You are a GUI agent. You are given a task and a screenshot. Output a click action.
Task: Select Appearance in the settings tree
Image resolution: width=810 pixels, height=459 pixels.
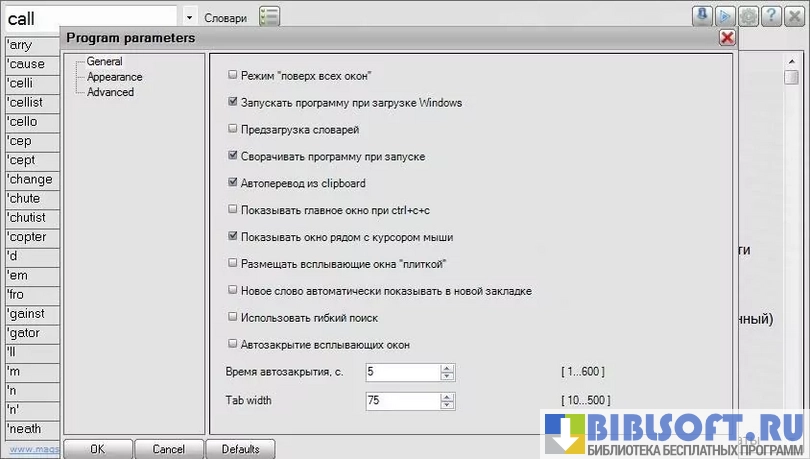(114, 77)
